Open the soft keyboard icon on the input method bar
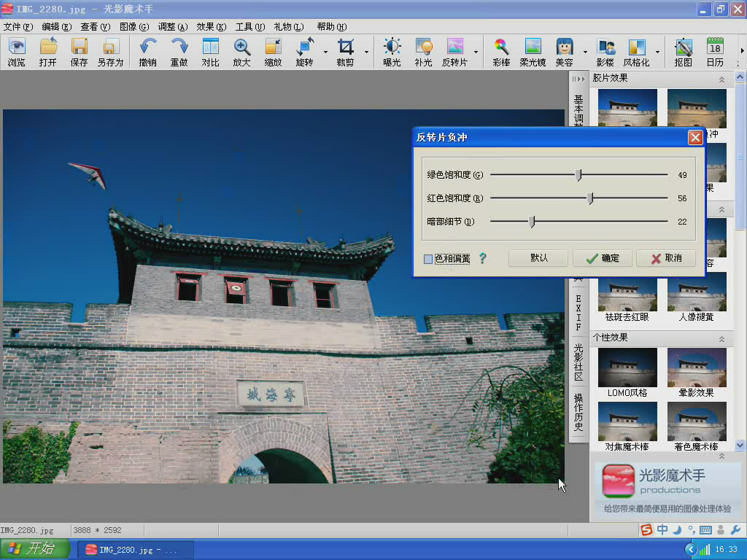The image size is (747, 560). pyautogui.click(x=706, y=529)
